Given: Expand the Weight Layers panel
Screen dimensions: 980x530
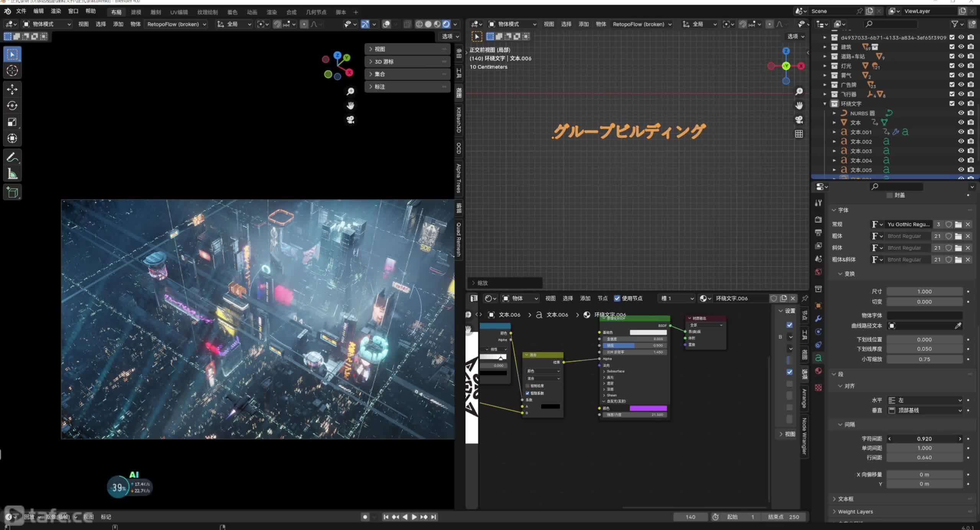Looking at the screenshot, I should click(x=855, y=512).
